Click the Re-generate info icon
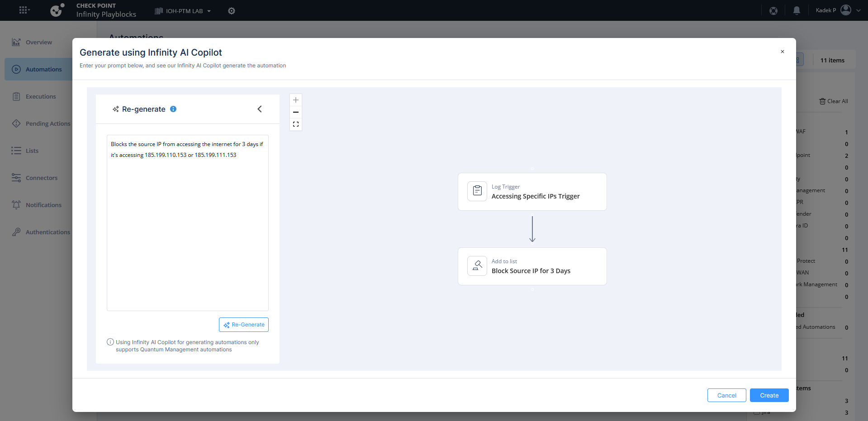The height and width of the screenshot is (421, 868). (173, 109)
